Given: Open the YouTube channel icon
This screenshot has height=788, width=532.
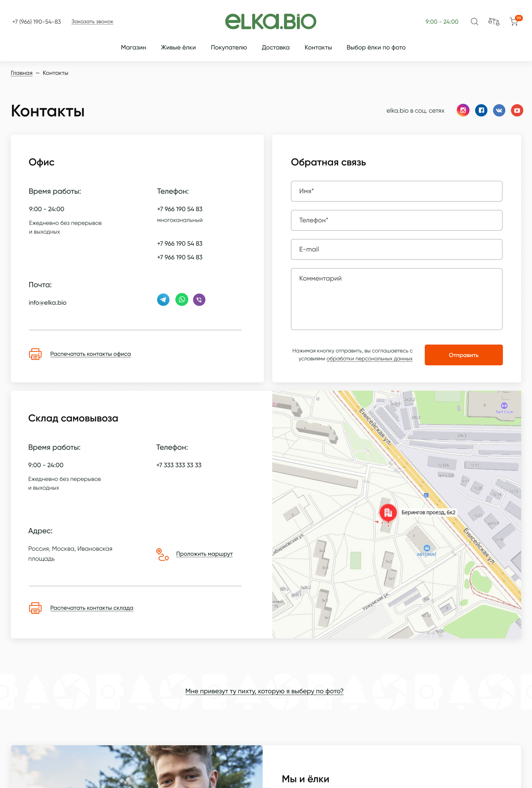Looking at the screenshot, I should [x=517, y=110].
